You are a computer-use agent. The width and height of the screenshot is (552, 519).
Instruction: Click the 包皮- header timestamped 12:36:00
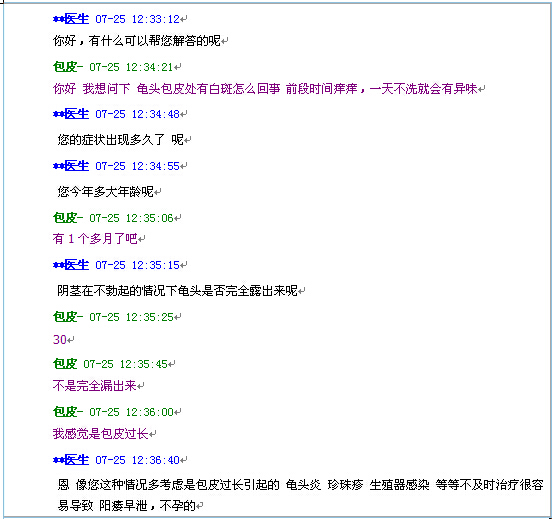(113, 412)
